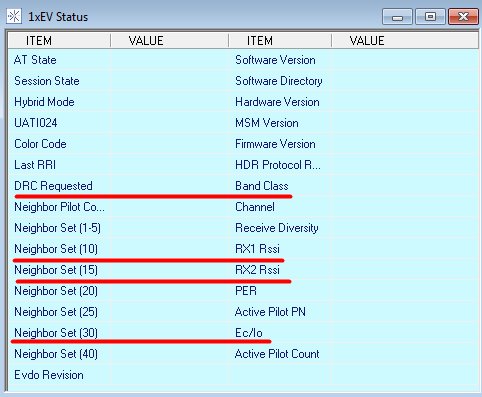
Task: Select the Hybrid Mode item
Action: tap(44, 102)
